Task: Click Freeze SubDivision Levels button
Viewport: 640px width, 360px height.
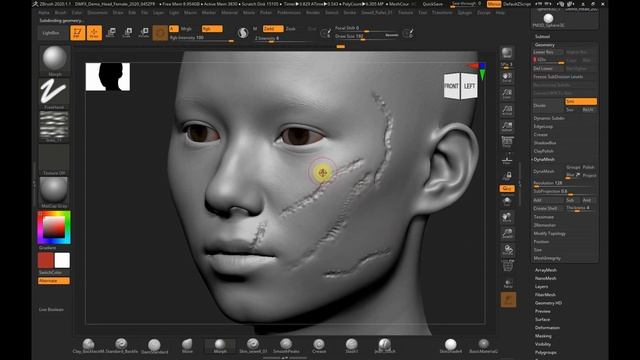Action: pos(563,77)
